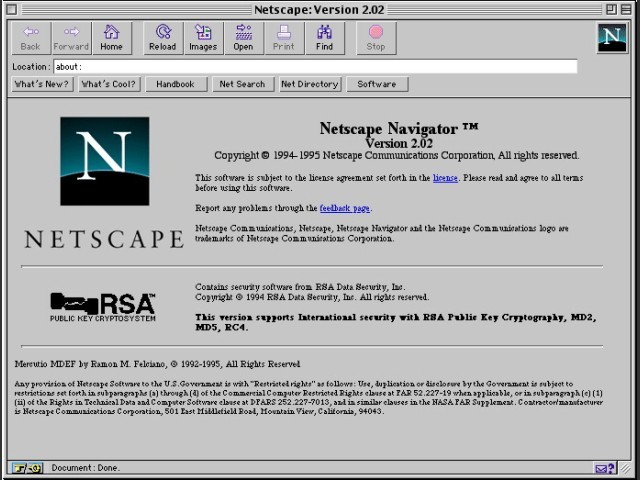Open Find with the binoculars icon
The image size is (640, 480).
point(324,38)
